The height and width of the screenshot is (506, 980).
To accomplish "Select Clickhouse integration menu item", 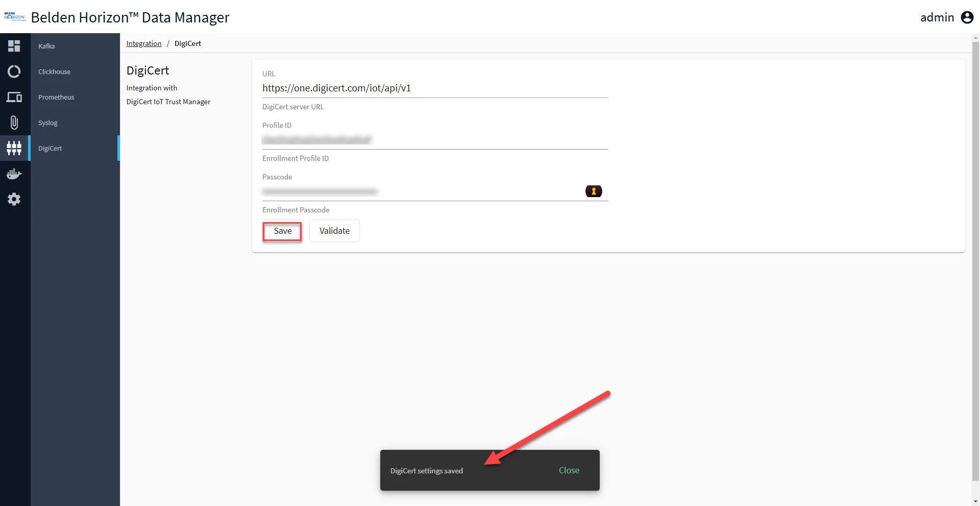I will point(75,71).
